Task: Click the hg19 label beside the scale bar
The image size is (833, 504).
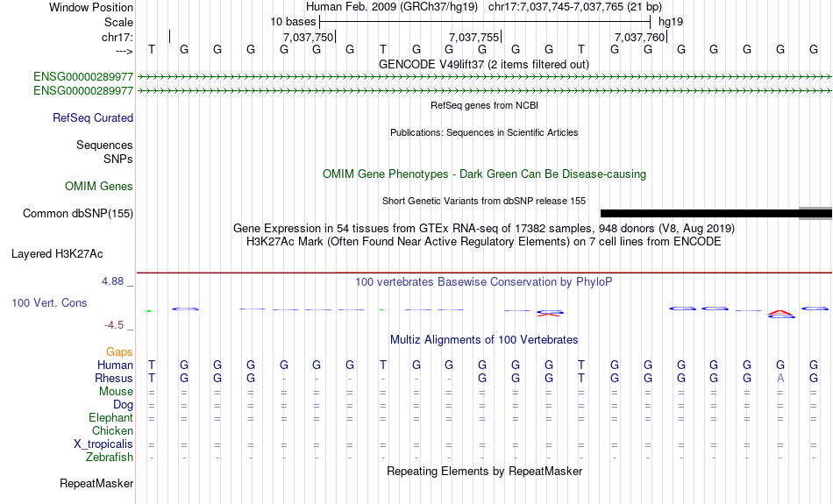Action: [x=671, y=22]
